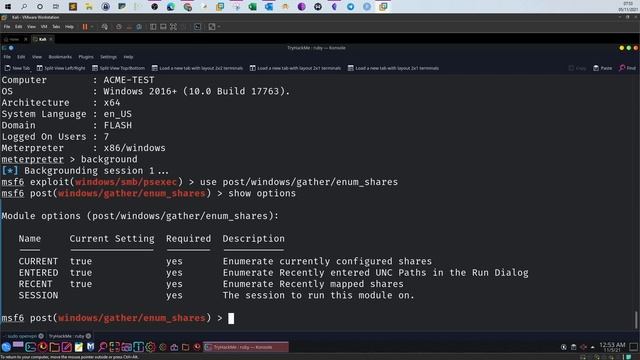Open the Konsole View menu
This screenshot has width=640, height=360.
click(x=37, y=57)
